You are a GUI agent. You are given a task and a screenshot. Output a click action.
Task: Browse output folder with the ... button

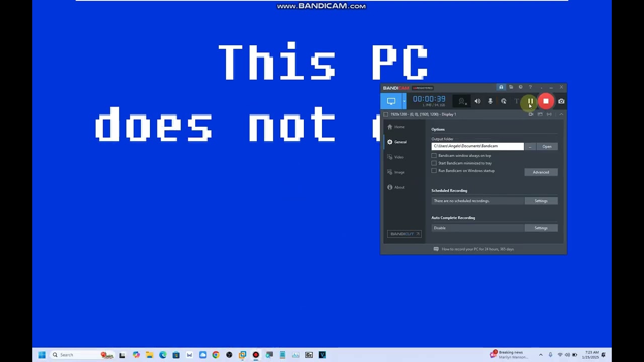tap(530, 146)
